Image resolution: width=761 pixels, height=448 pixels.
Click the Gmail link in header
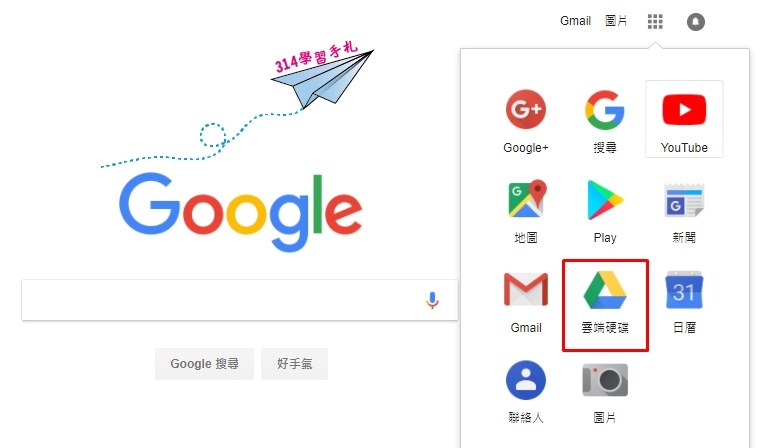pyautogui.click(x=575, y=21)
